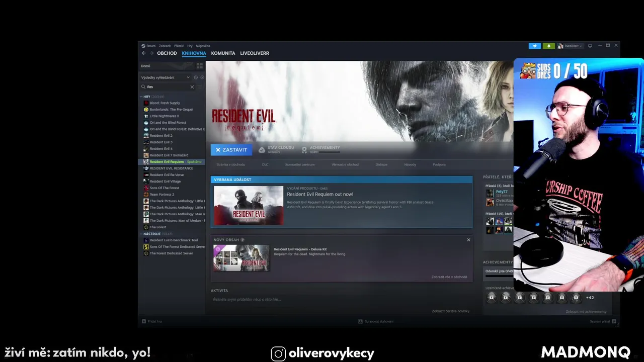Open the Steam menu
The height and width of the screenshot is (362, 644).
tap(150, 46)
